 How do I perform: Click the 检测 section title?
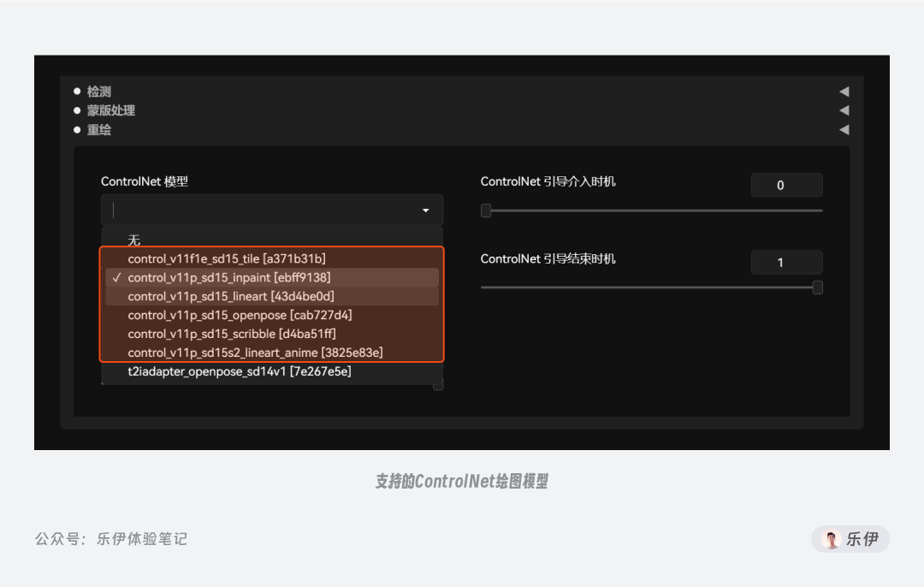(x=99, y=92)
